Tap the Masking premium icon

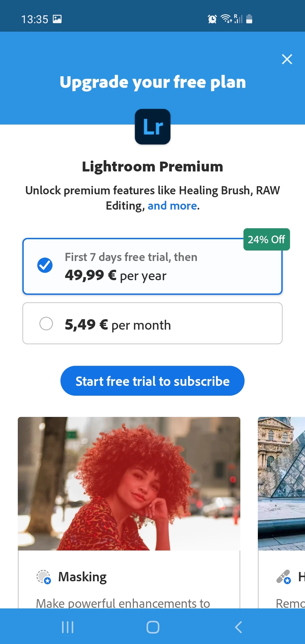click(x=43, y=576)
